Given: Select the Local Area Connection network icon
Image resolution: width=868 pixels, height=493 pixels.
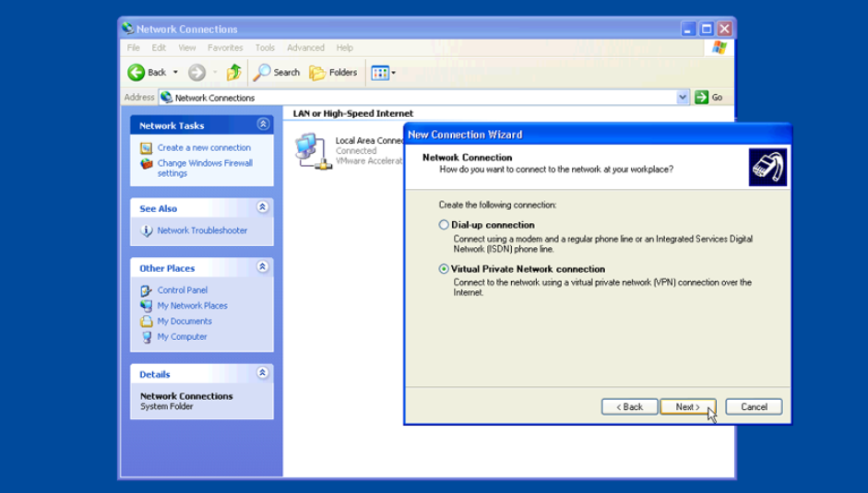Looking at the screenshot, I should pyautogui.click(x=314, y=151).
